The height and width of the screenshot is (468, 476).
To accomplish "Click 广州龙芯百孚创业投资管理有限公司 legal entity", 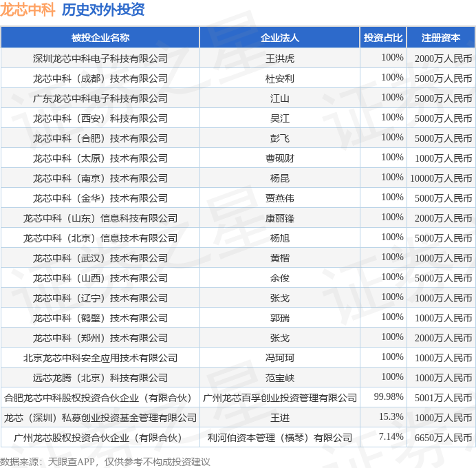I will 279,398.
